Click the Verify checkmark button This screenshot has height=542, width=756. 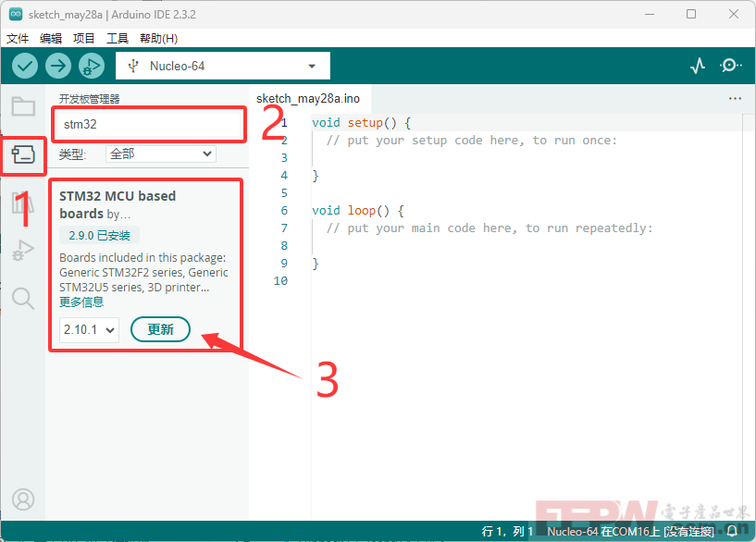25,66
